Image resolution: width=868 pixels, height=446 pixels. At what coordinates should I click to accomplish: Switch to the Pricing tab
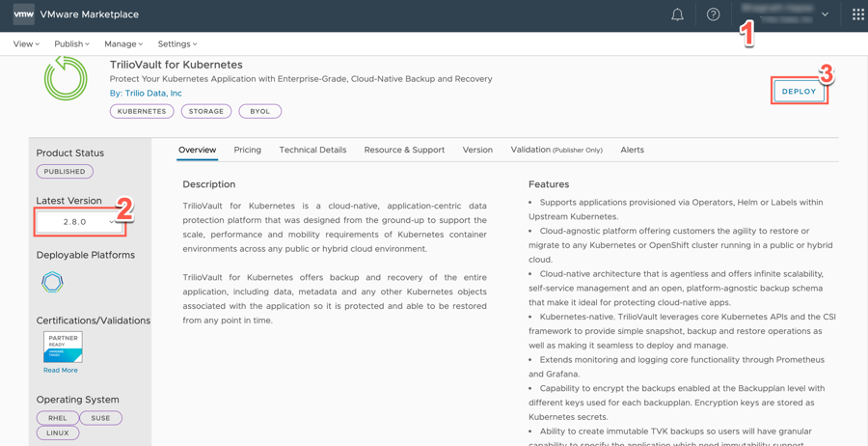point(247,151)
